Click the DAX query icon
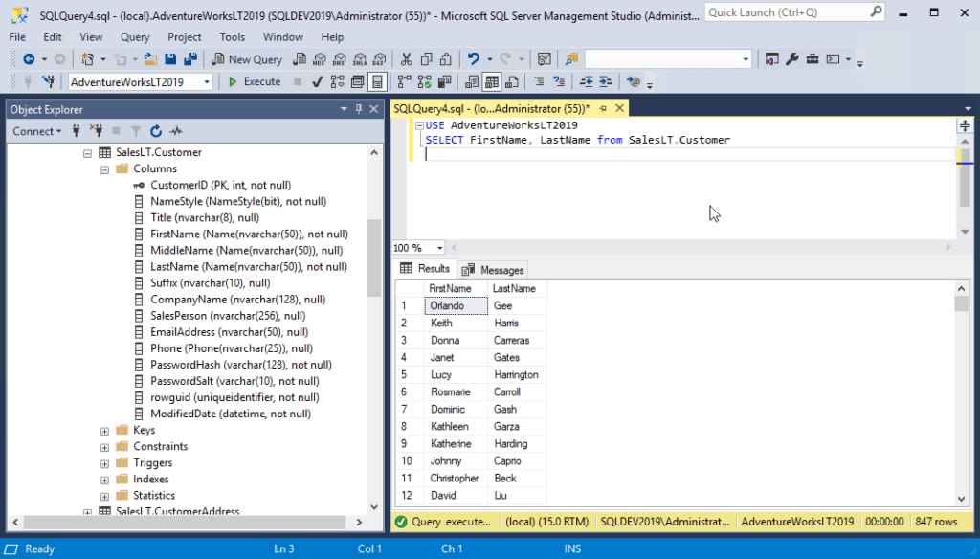 click(379, 59)
